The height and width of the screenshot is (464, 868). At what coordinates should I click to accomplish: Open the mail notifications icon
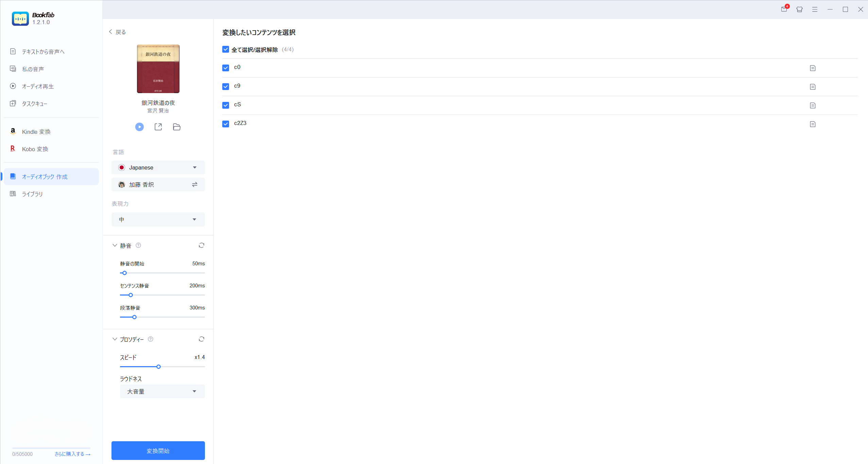(x=784, y=9)
